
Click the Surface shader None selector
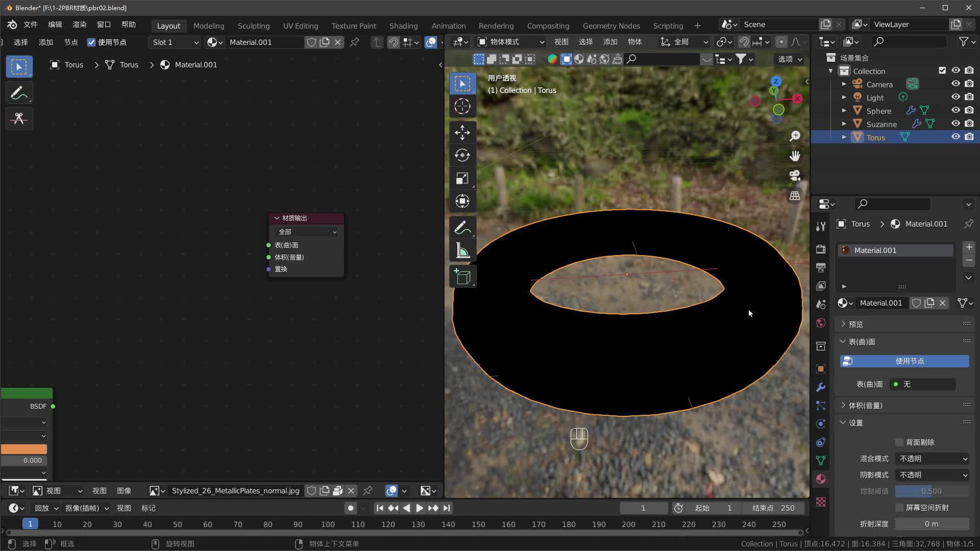[923, 384]
